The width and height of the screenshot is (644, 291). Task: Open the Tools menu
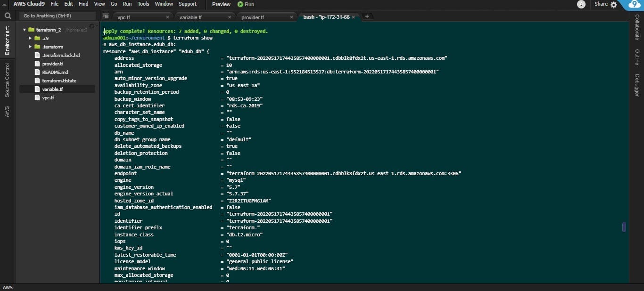click(x=143, y=4)
